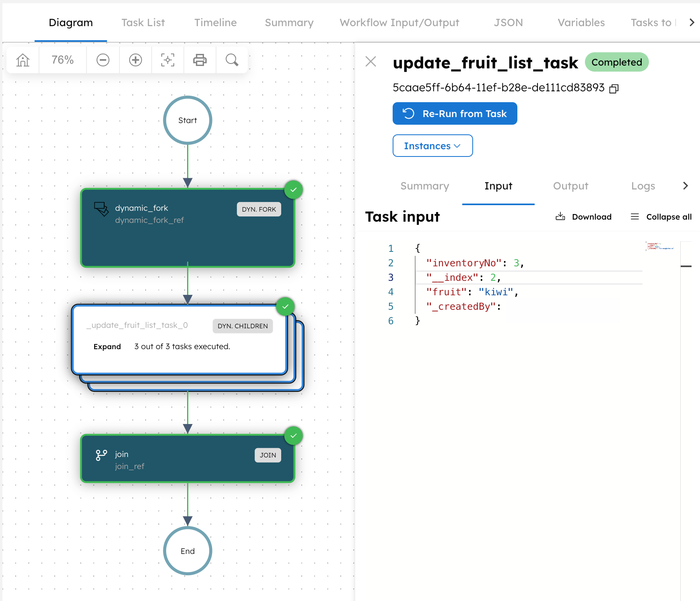Click the print diagram icon
The image size is (700, 601).
[200, 60]
